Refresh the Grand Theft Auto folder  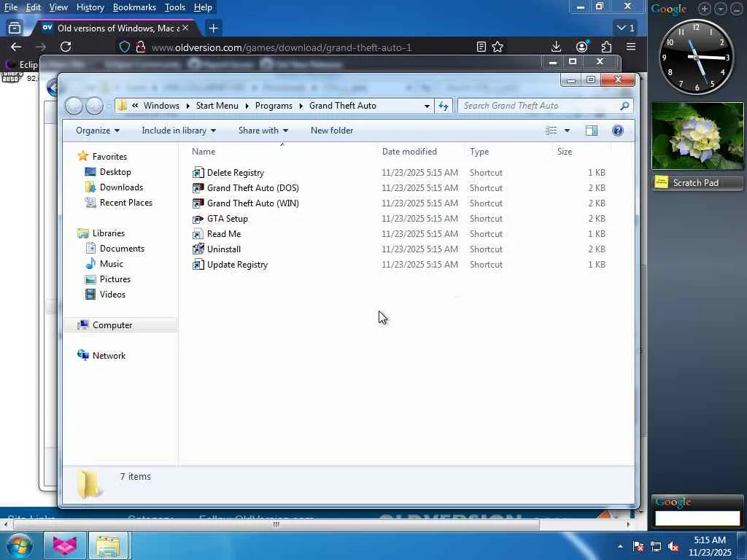[444, 106]
